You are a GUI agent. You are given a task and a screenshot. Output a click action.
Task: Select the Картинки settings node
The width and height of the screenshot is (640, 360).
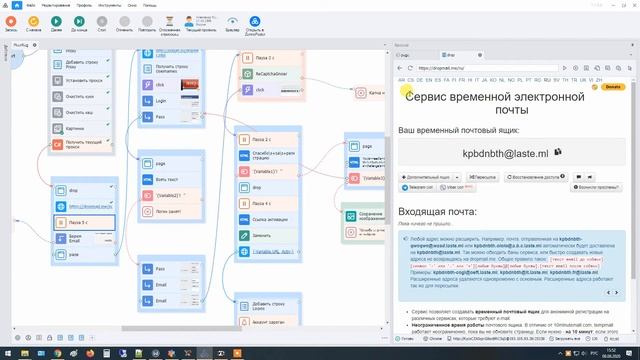pos(81,129)
